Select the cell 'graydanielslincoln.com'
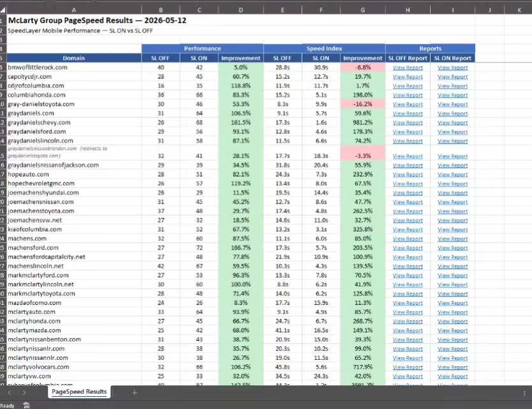Viewport: 532px width, 409px height. pyautogui.click(x=73, y=140)
